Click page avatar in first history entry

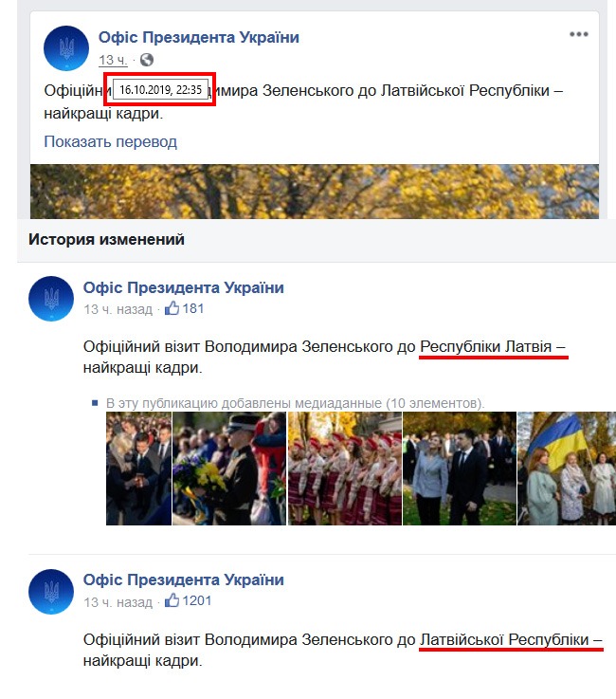tap(51, 299)
